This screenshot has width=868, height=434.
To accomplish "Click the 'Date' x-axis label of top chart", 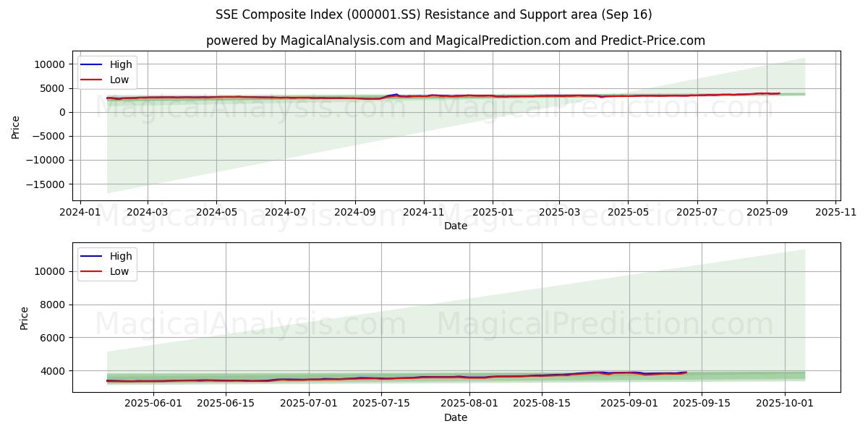I will point(456,226).
